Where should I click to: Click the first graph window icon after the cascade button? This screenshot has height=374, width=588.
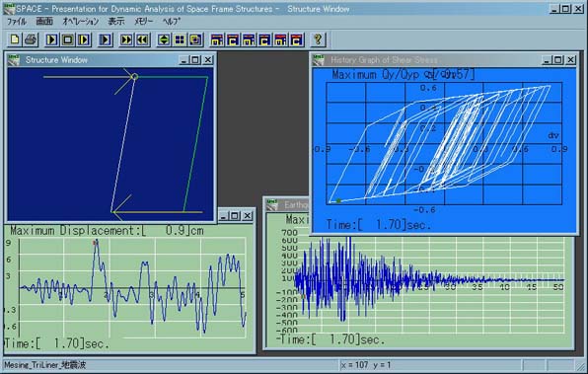(x=217, y=39)
